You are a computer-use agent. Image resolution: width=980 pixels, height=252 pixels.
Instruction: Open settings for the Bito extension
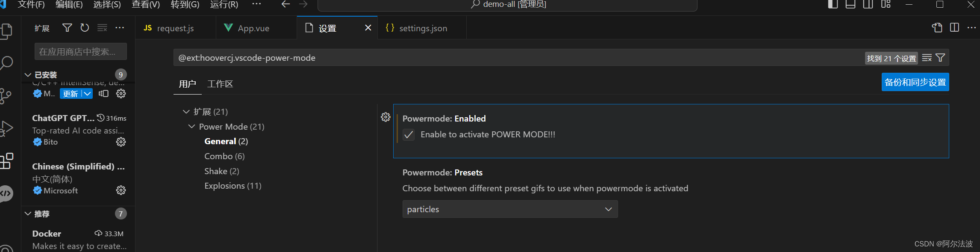(x=121, y=142)
